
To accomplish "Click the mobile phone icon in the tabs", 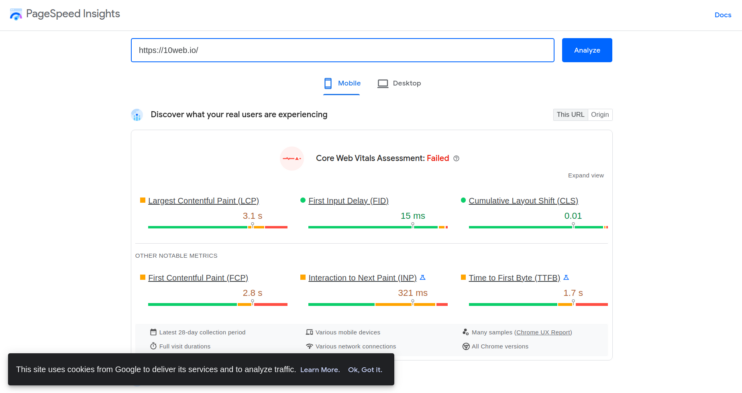I will pyautogui.click(x=328, y=83).
